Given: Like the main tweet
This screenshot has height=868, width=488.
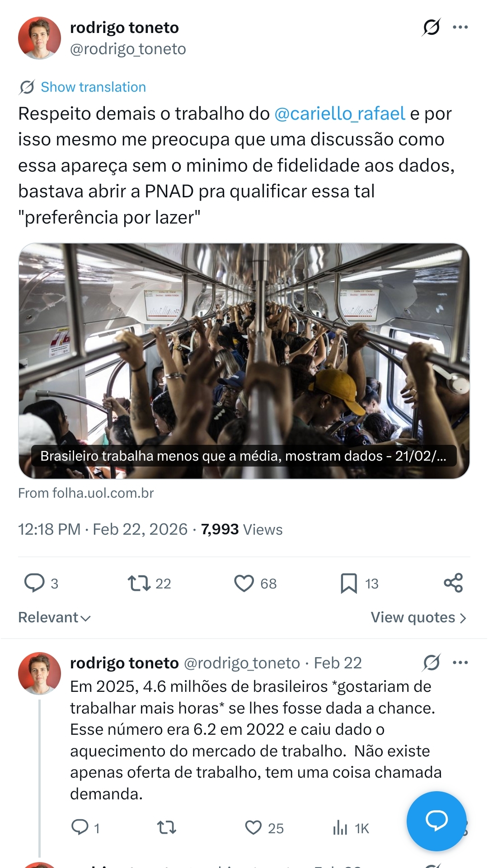Looking at the screenshot, I should (x=244, y=583).
